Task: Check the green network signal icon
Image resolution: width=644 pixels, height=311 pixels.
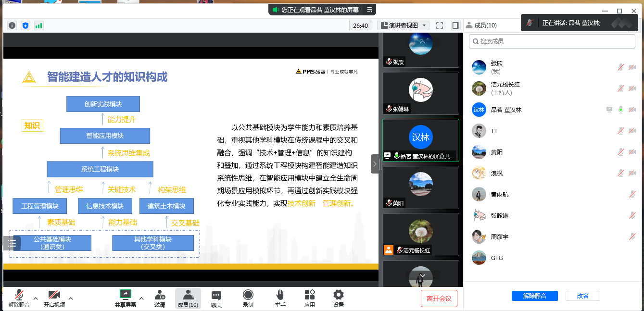Action: point(38,25)
